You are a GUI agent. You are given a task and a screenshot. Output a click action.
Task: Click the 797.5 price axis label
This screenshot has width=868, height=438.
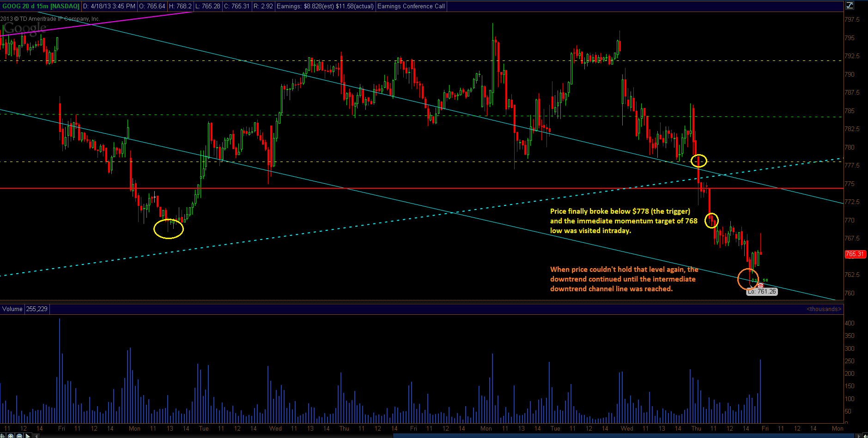[852, 19]
